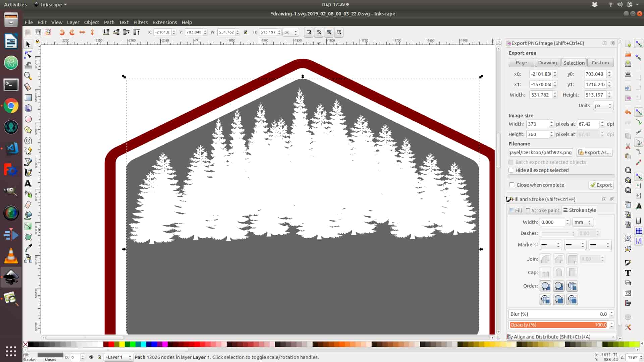Select the Rectangle tool
The height and width of the screenshot is (362, 644).
28,98
